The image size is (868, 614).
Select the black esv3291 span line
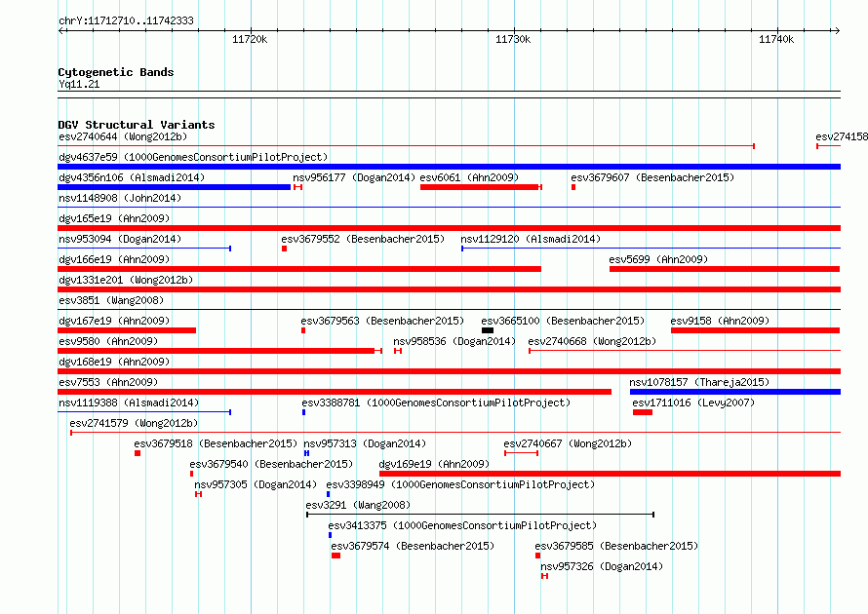click(x=481, y=515)
